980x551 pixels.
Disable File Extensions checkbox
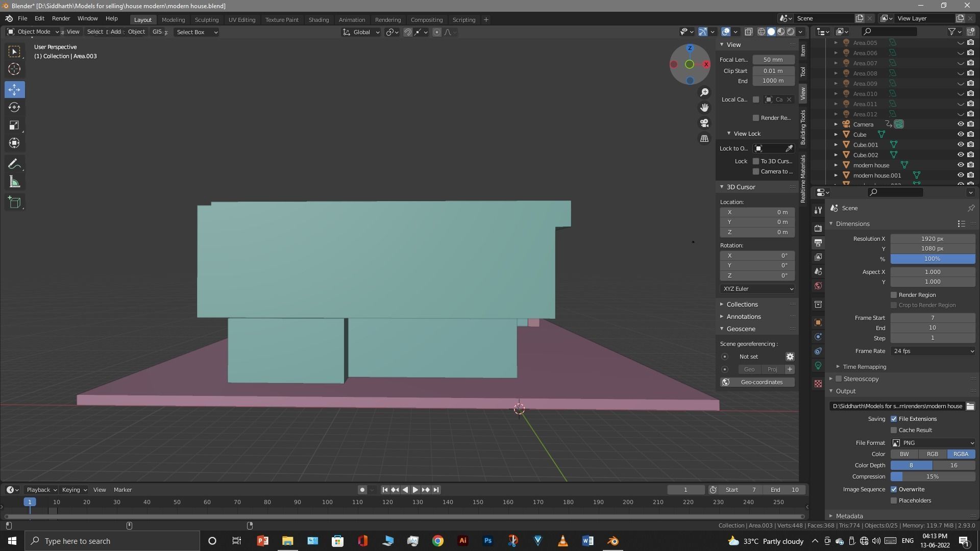[894, 419]
